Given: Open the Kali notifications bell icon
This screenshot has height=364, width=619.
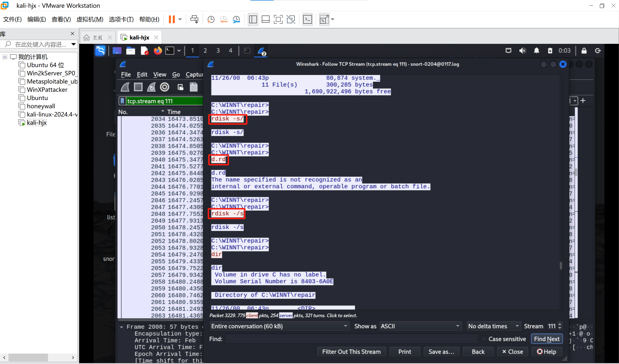Looking at the screenshot, I should pyautogui.click(x=536, y=51).
